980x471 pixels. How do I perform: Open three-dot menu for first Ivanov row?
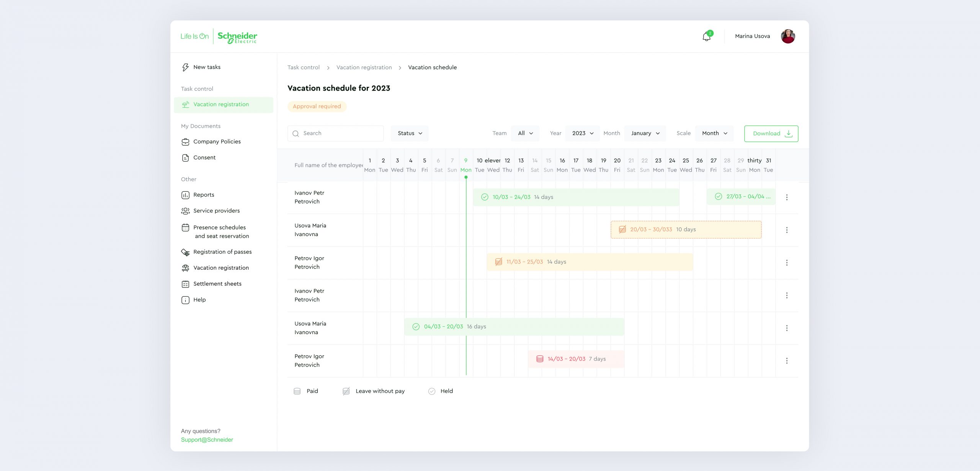tap(787, 197)
